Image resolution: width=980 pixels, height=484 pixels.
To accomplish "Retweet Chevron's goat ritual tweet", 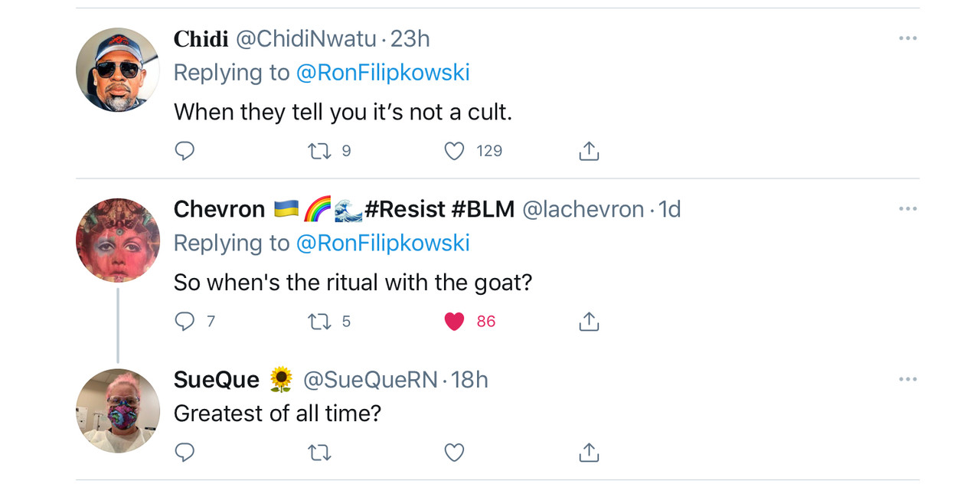I will point(318,322).
